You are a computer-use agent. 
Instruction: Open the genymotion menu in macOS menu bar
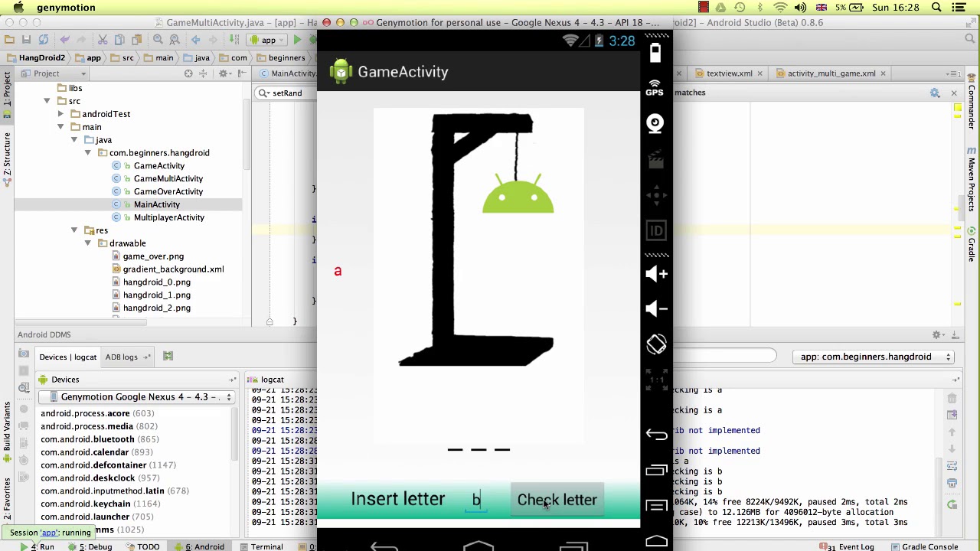pos(66,8)
